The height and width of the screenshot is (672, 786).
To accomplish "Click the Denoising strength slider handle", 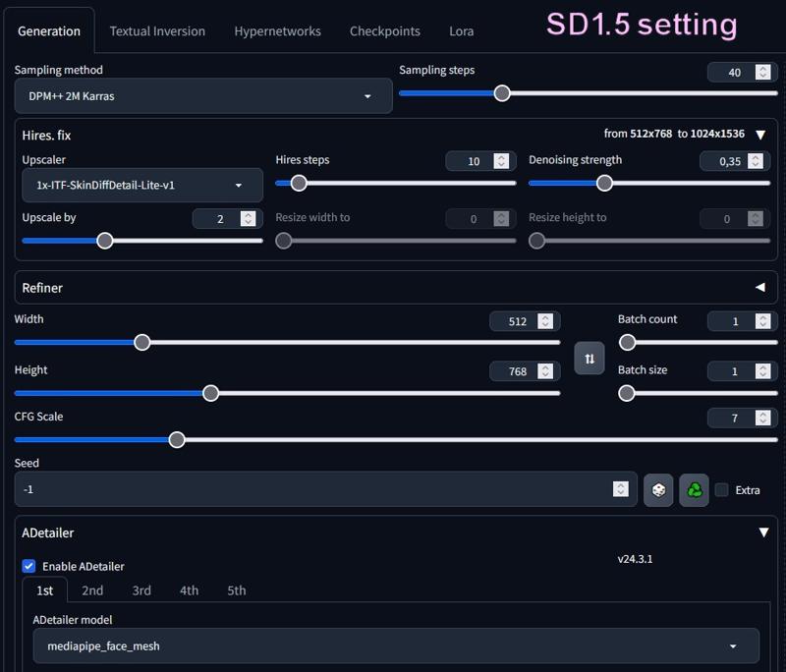I will [x=605, y=183].
